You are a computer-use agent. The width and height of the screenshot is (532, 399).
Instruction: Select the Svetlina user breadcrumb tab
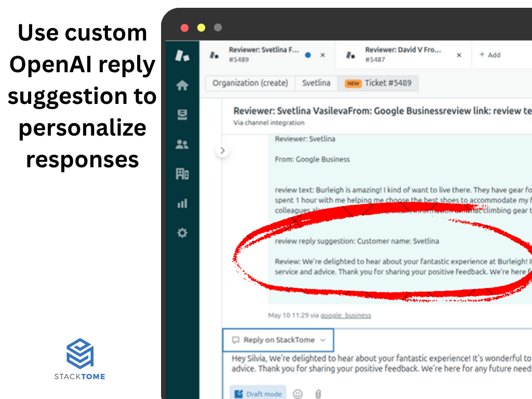[316, 83]
